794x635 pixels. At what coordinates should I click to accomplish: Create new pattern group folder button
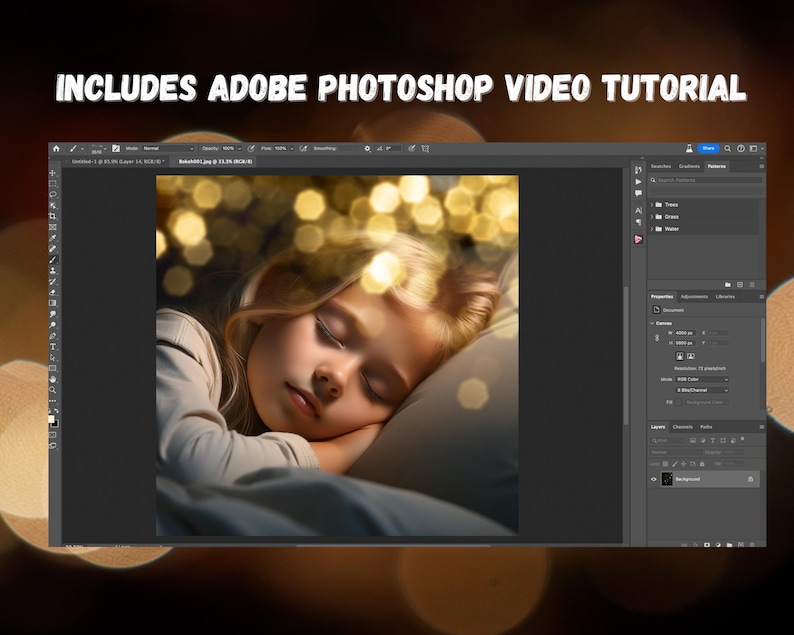pyautogui.click(x=728, y=285)
